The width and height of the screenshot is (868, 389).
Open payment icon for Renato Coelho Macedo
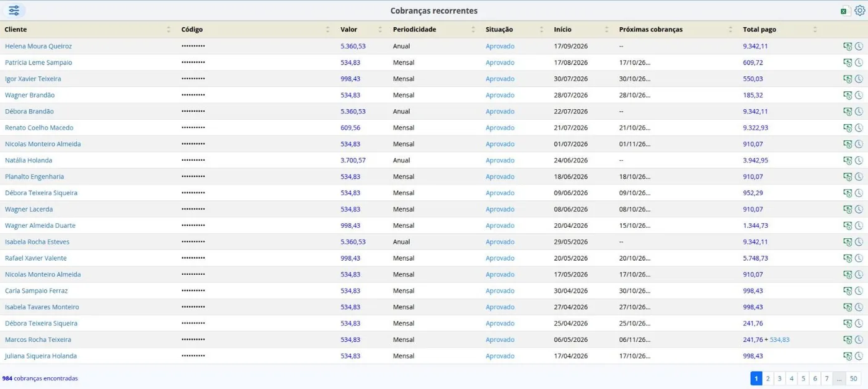848,128
